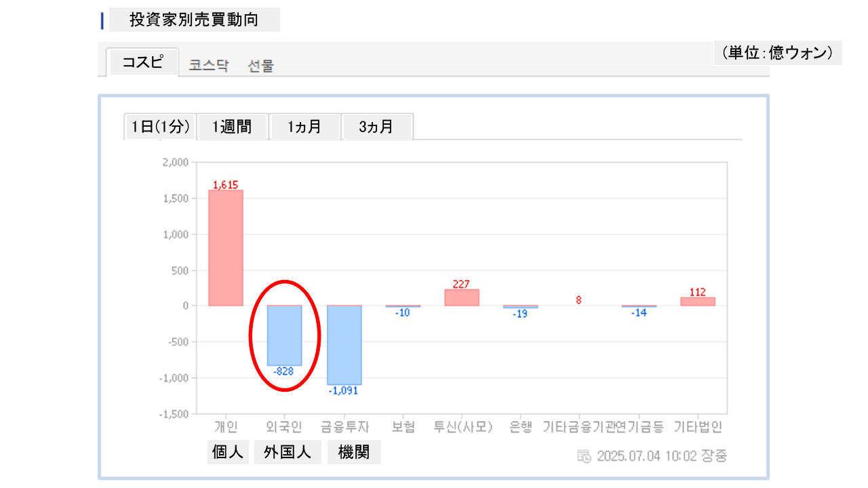Click the clock icon beside the timestamp
Viewport: 868px width, 488px height.
584,455
